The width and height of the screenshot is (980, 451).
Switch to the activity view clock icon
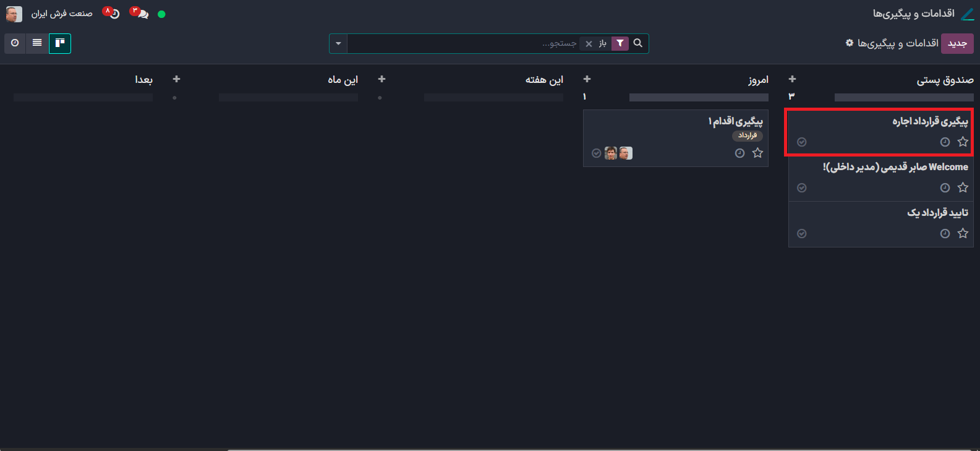pyautogui.click(x=15, y=43)
